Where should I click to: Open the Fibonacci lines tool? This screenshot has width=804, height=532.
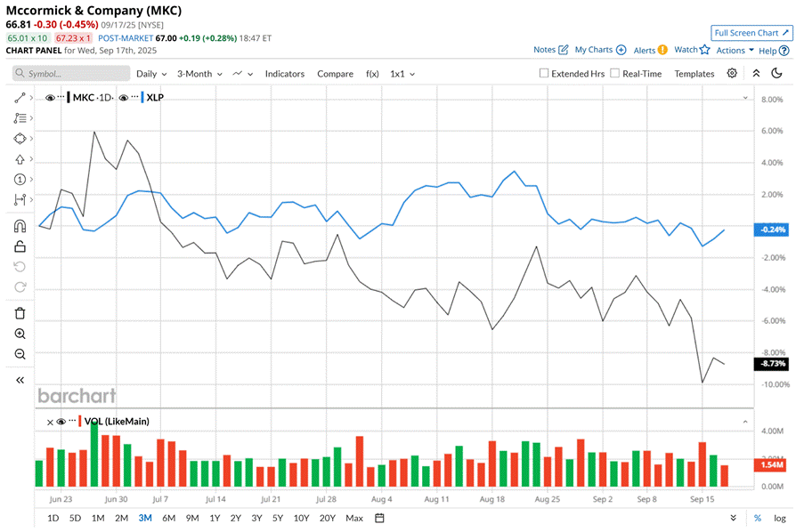tap(20, 118)
